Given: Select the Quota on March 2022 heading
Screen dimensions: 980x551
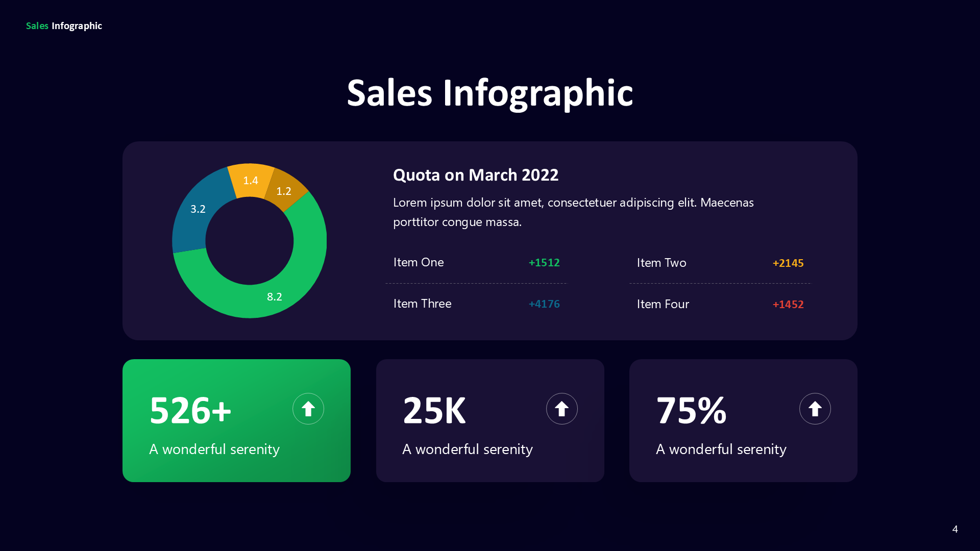Looking at the screenshot, I should tap(476, 175).
